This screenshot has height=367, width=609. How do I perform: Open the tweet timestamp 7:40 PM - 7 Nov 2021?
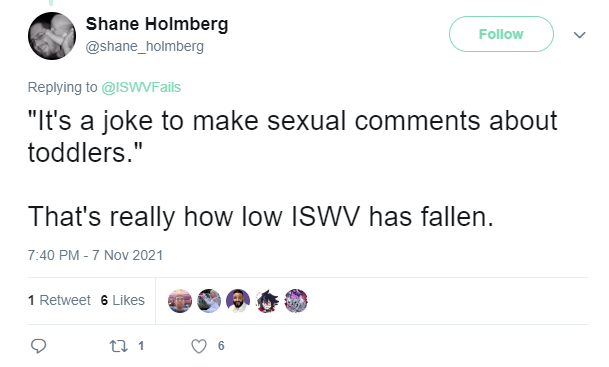tap(95, 255)
